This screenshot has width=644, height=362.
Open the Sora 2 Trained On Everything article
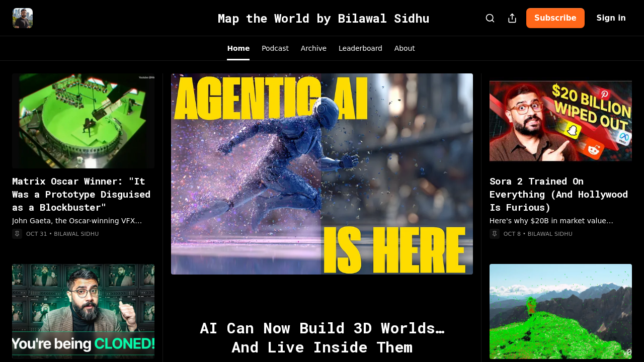coord(558,194)
